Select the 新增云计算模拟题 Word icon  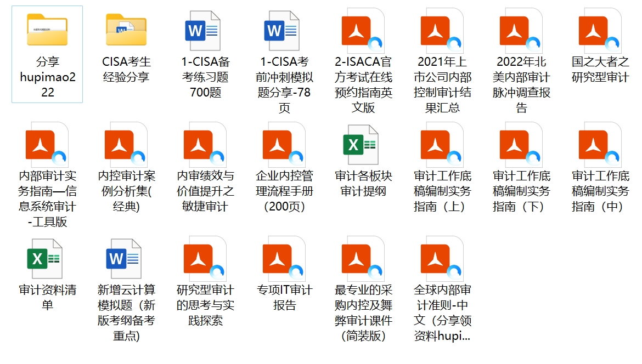123,259
